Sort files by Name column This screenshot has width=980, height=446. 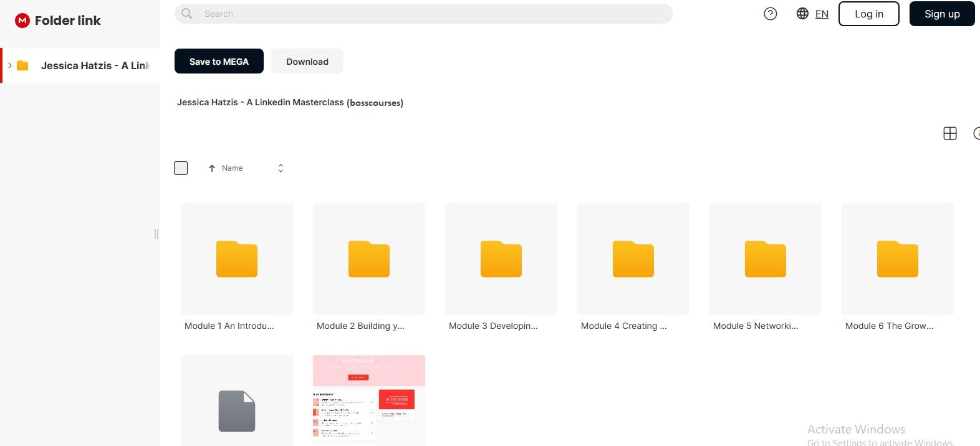(232, 168)
